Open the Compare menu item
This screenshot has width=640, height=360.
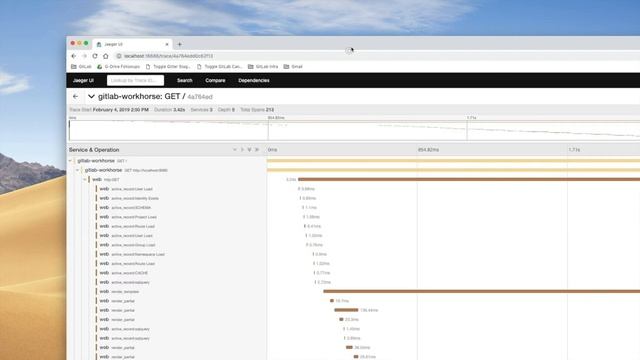tap(215, 80)
